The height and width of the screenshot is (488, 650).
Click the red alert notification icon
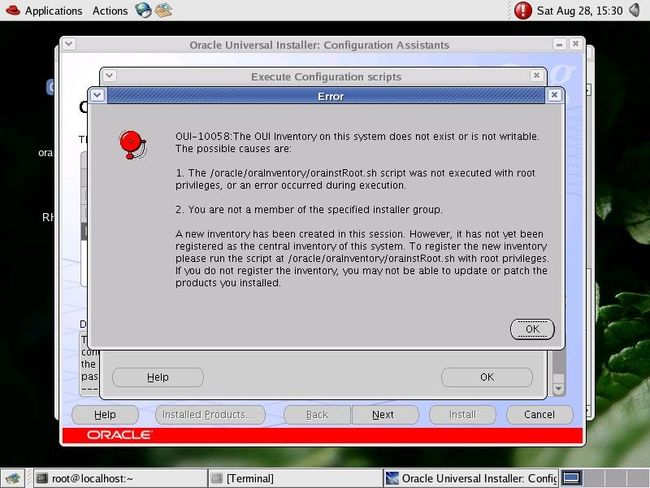click(523, 10)
